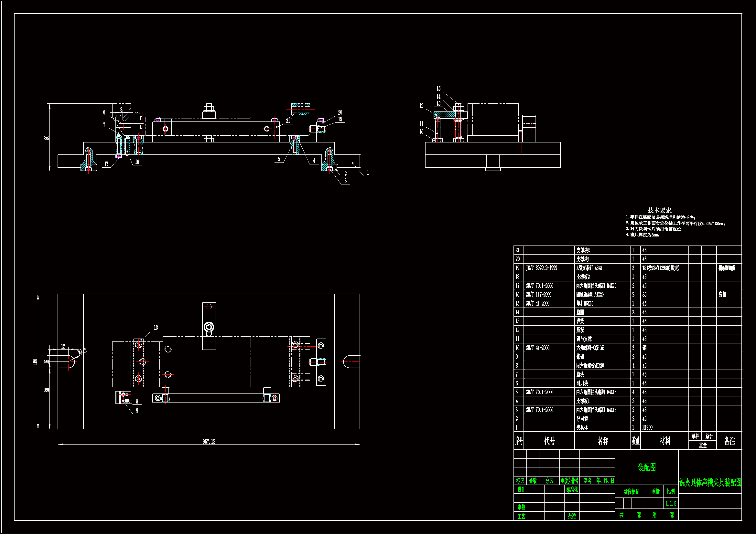Select the GB/T 117-2000 code cell
The image size is (756, 534).
coord(538,295)
